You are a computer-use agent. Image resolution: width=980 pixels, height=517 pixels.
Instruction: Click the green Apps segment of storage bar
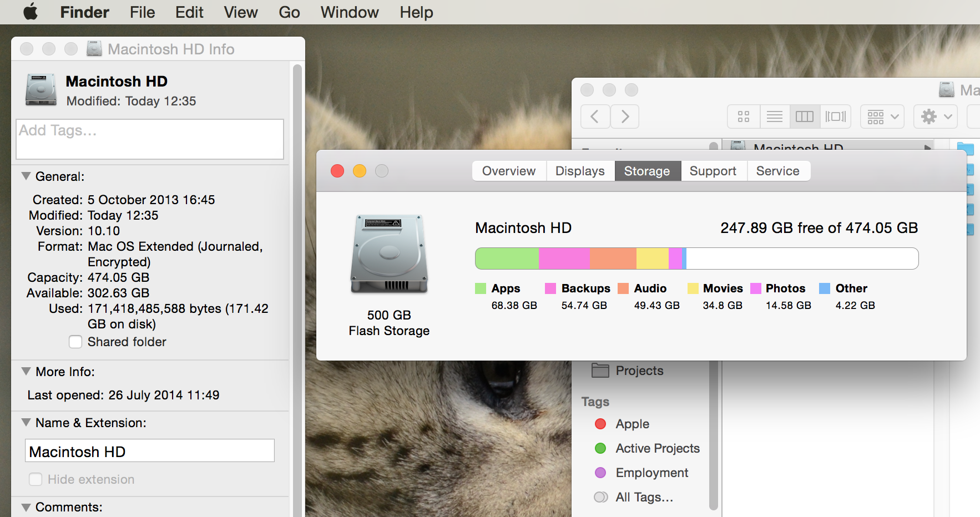(507, 258)
